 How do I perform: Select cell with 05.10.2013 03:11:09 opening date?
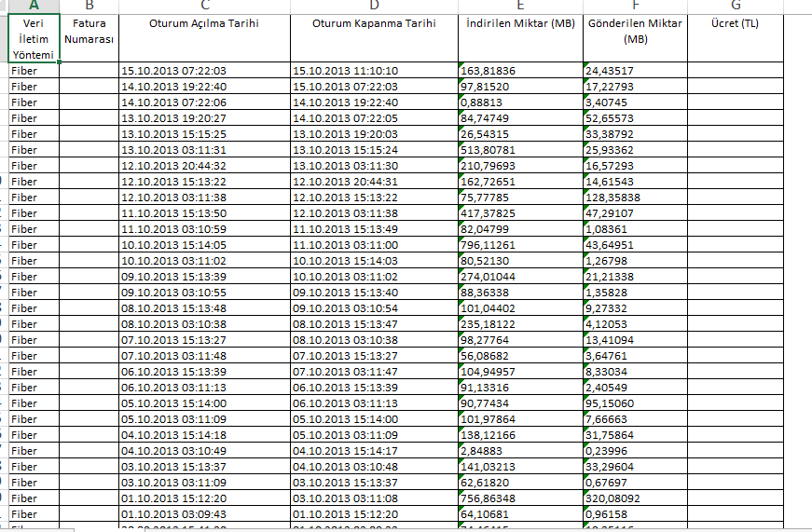204,419
